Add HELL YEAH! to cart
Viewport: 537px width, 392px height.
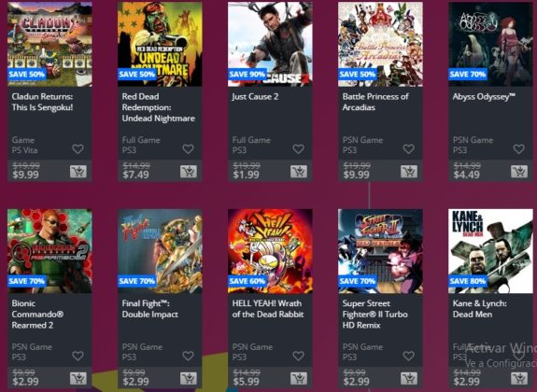(x=299, y=378)
